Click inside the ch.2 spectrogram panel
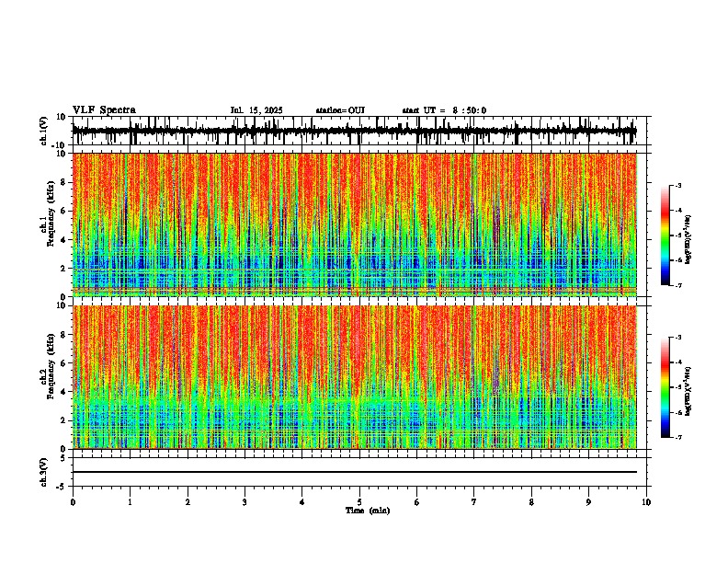Viewport: 728px width, 563px height. tap(354, 377)
